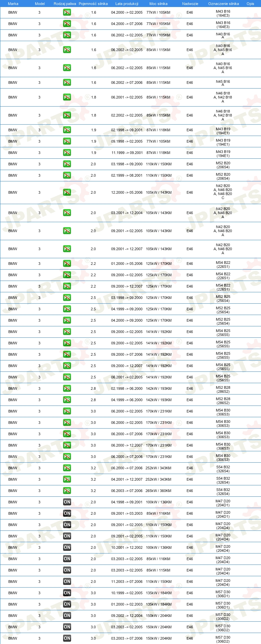Select the ON diesel icon in the 10.2001 -> 12.2002 row
Viewport: 261px width, 644px height.
pyautogui.click(x=67, y=548)
